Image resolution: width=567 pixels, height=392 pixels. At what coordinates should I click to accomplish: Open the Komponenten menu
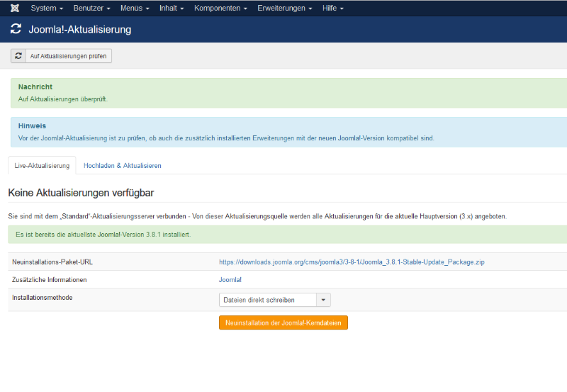coord(220,8)
